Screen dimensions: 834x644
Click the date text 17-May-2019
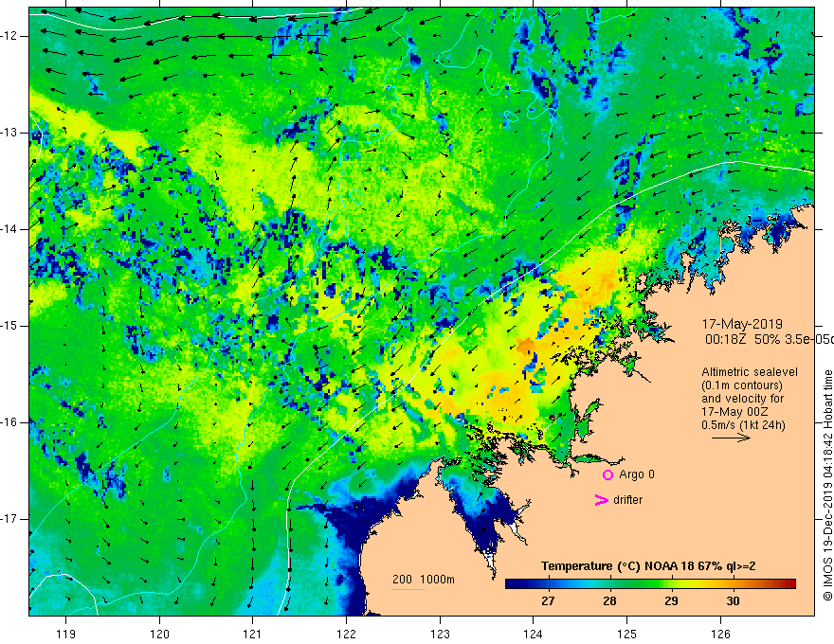click(742, 324)
